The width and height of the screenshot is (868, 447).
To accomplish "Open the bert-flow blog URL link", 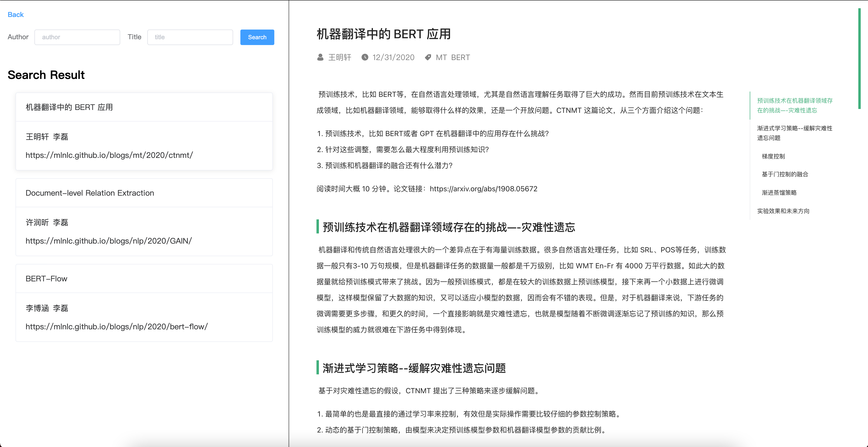I will pos(117,326).
